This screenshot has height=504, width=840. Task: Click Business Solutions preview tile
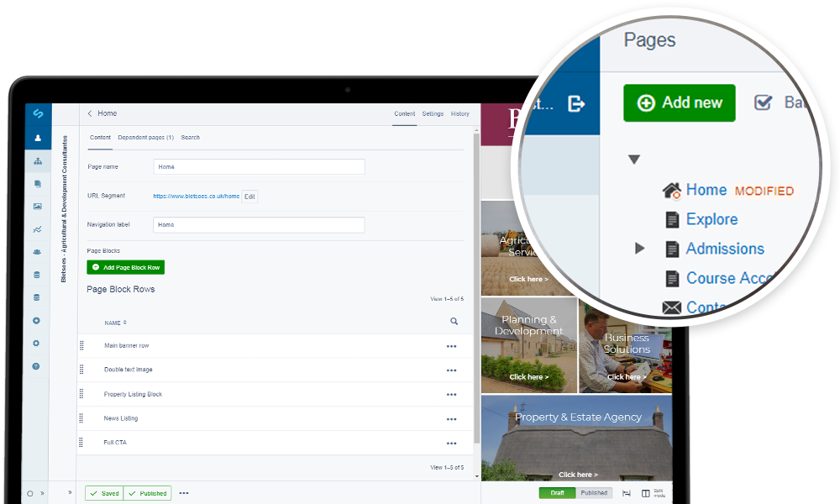pyautogui.click(x=626, y=347)
